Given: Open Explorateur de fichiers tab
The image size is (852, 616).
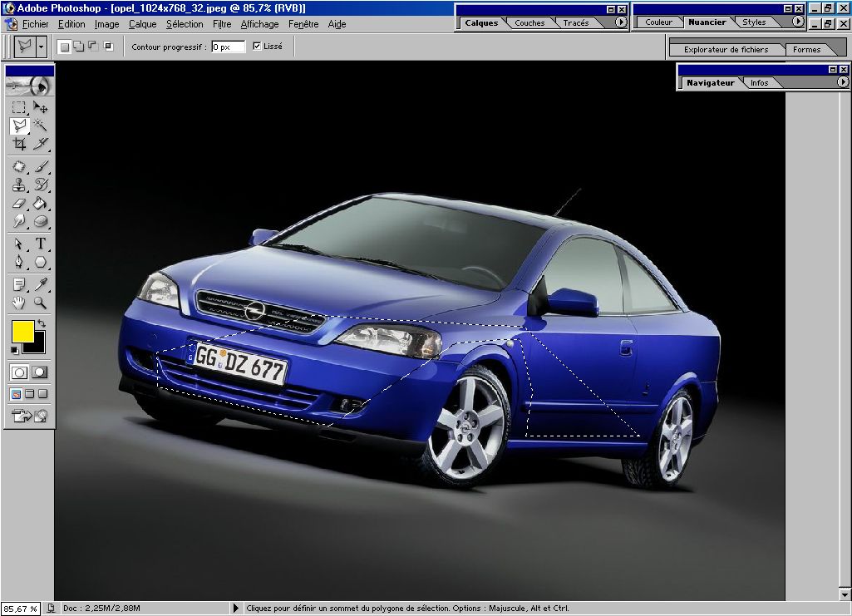Looking at the screenshot, I should pyautogui.click(x=726, y=49).
